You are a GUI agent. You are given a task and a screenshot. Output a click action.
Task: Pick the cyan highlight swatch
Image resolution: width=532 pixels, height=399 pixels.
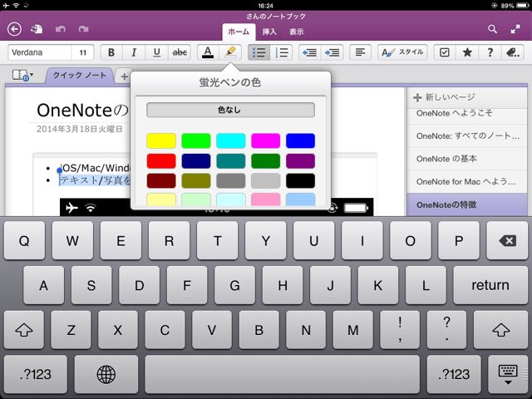(231, 140)
